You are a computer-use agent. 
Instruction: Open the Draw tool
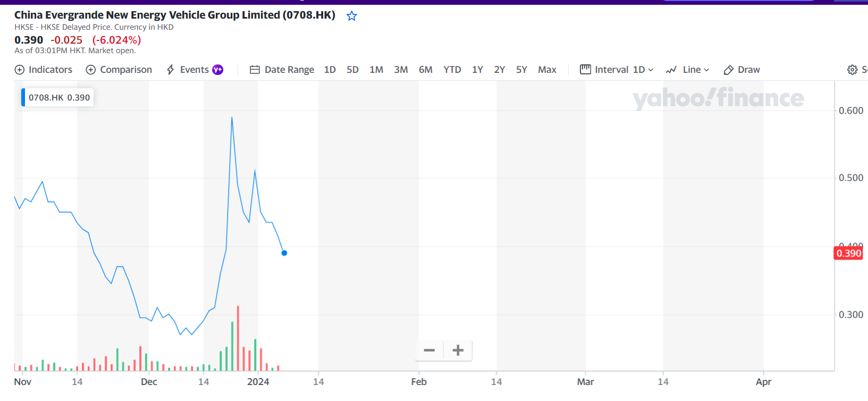[742, 70]
